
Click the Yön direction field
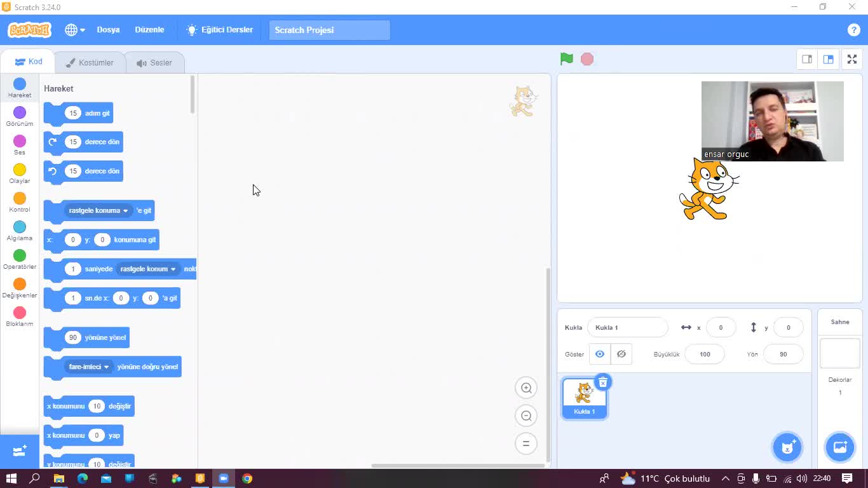click(x=783, y=354)
